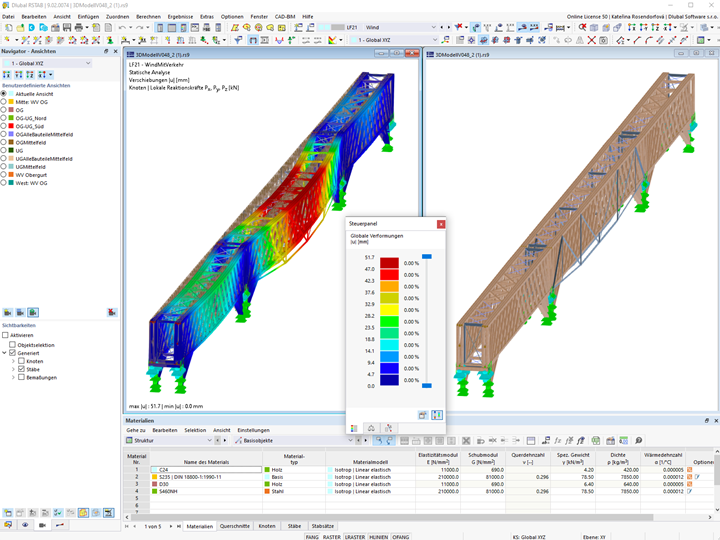Open the 1 - Global XYZ dropdown in Navigator
The height and width of the screenshot is (540, 720).
(x=47, y=63)
